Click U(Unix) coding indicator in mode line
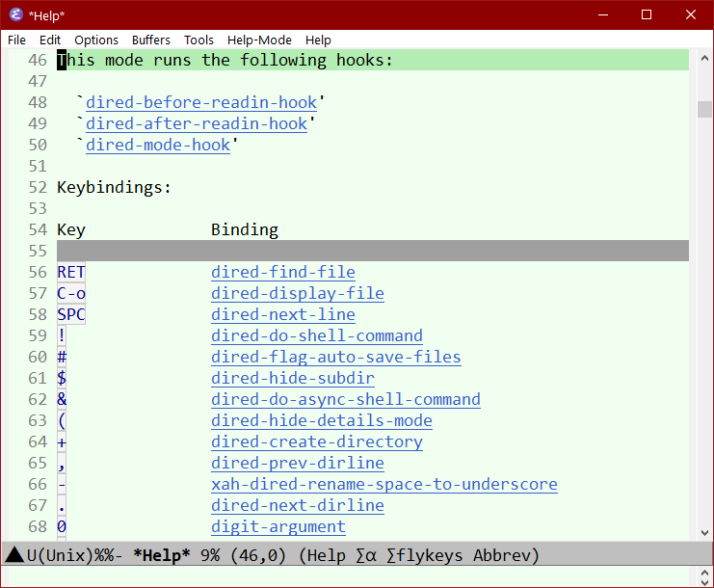Viewport: 714px width, 588px height. click(x=60, y=555)
